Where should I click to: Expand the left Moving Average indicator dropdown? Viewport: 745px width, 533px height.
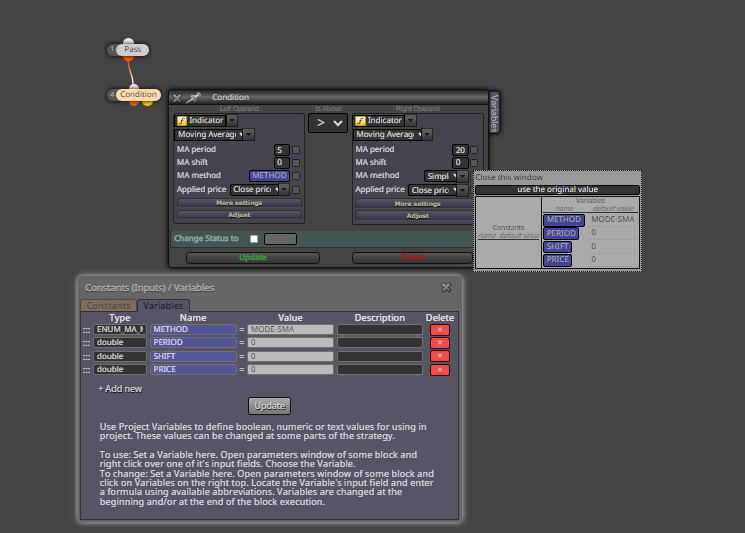click(249, 134)
